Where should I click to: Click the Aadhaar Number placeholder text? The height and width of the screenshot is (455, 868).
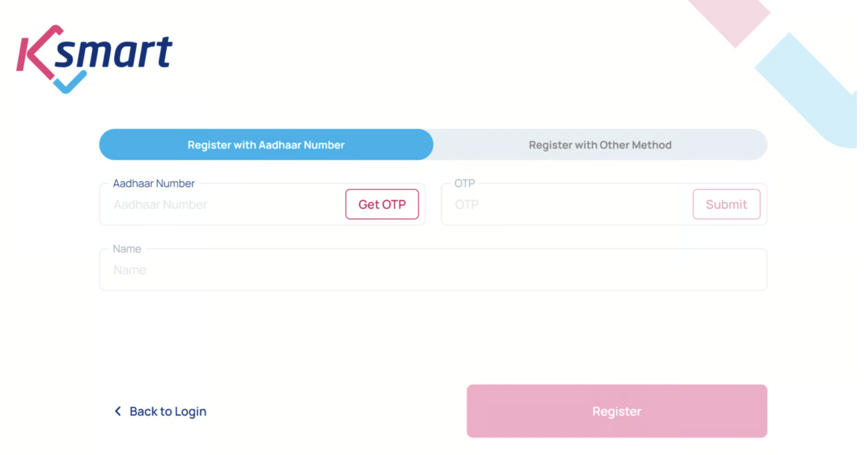click(x=160, y=204)
